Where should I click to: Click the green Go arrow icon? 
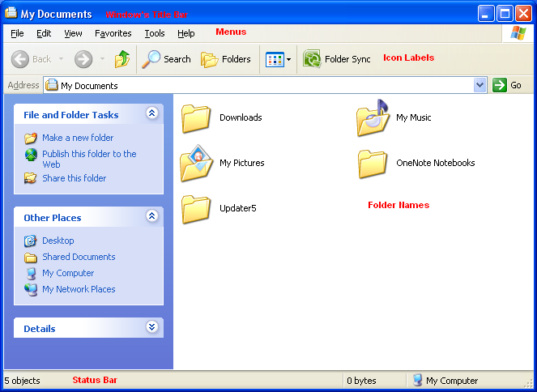point(499,85)
